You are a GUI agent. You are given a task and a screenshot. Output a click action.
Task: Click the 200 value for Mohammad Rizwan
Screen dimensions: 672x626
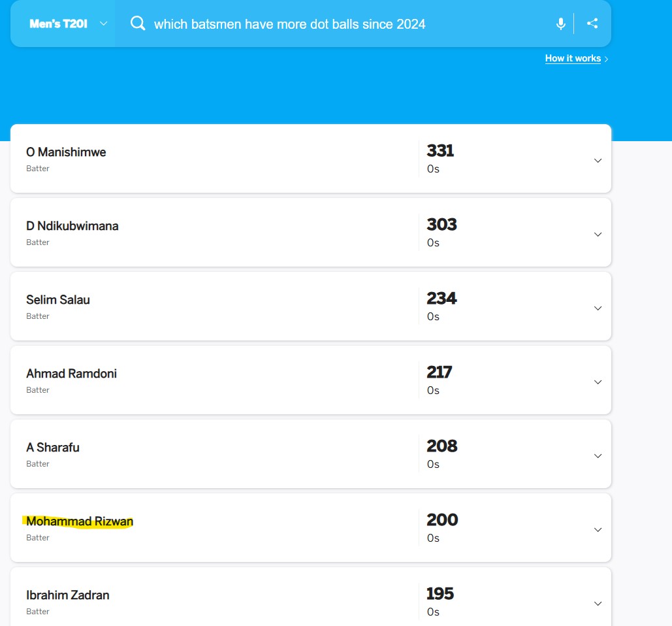(x=442, y=519)
